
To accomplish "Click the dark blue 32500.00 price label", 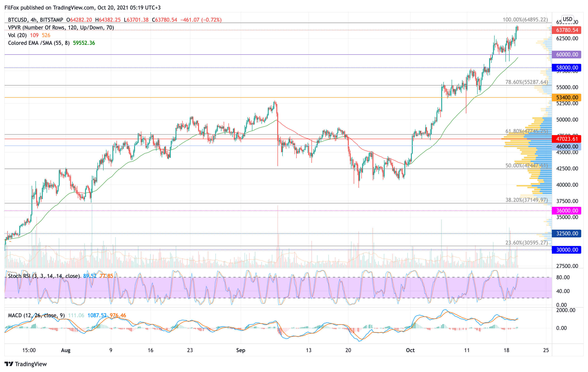I will click(566, 234).
